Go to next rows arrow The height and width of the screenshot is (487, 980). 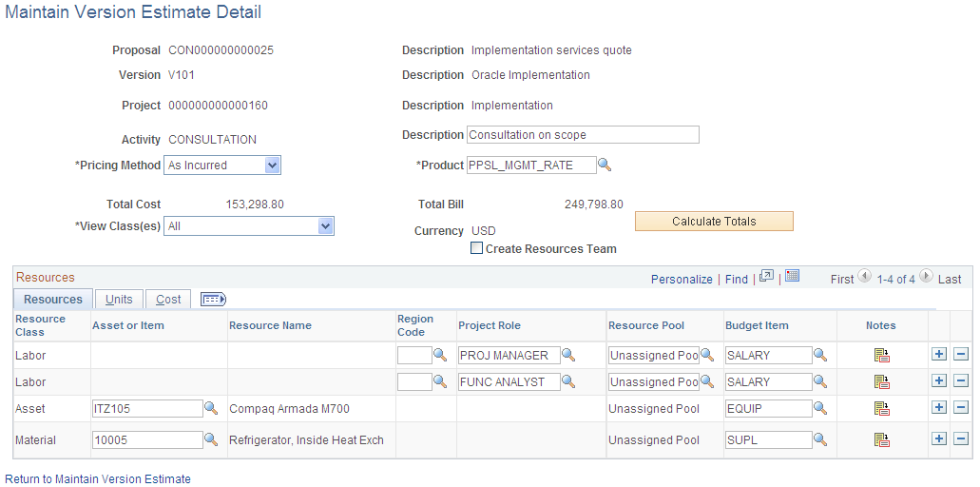coord(926,276)
